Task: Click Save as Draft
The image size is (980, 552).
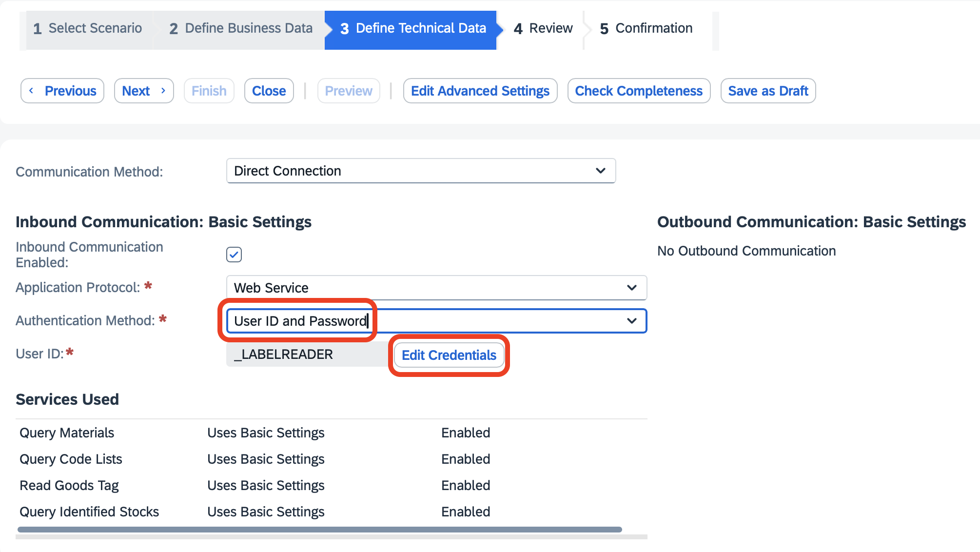Action: pyautogui.click(x=768, y=91)
